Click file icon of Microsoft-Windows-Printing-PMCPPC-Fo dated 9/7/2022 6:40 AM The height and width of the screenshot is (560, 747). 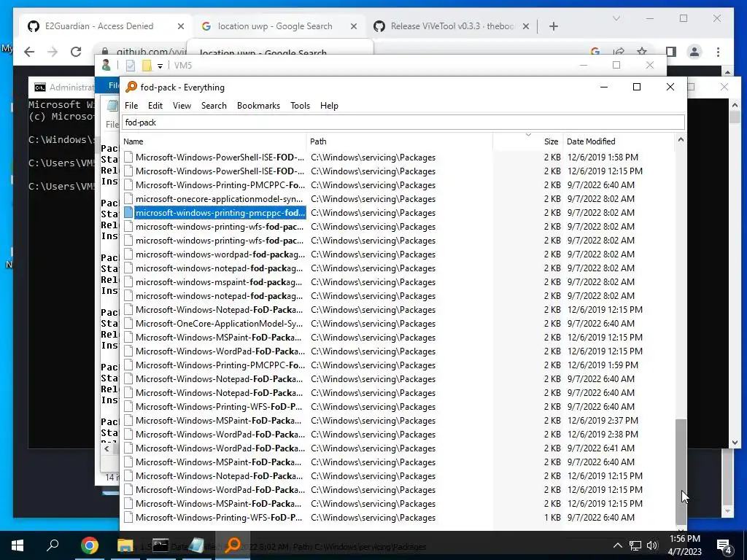tap(128, 184)
